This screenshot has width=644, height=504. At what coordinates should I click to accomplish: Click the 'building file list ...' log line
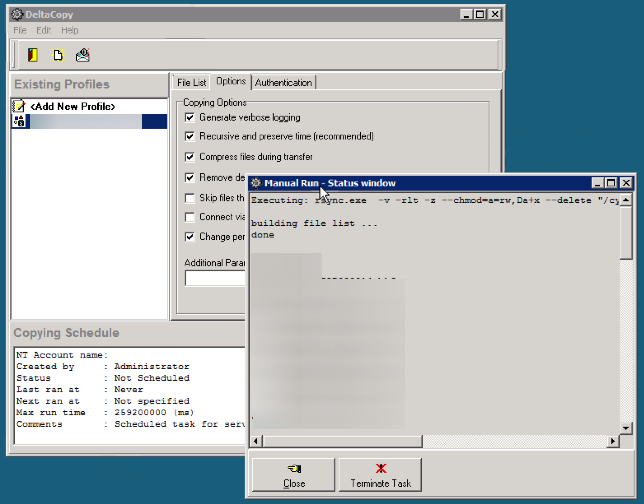[x=314, y=223]
